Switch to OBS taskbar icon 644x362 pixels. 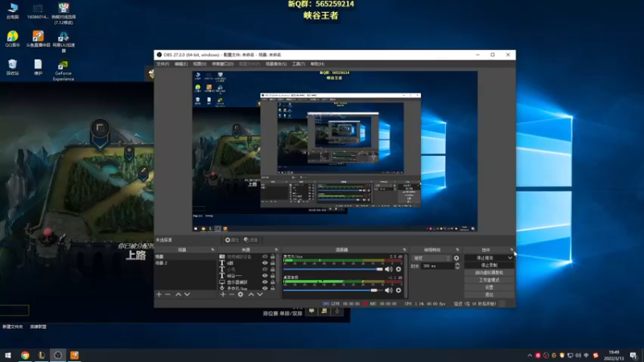click(x=57, y=355)
